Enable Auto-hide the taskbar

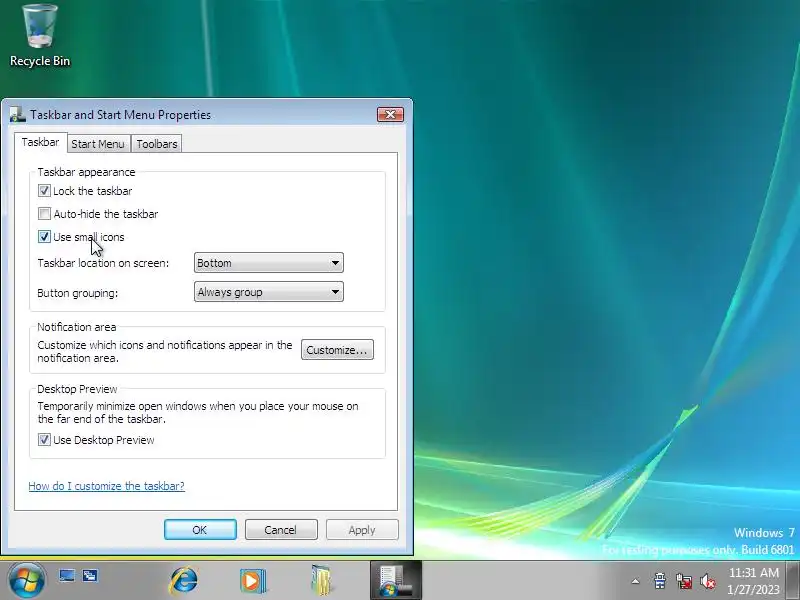44,214
